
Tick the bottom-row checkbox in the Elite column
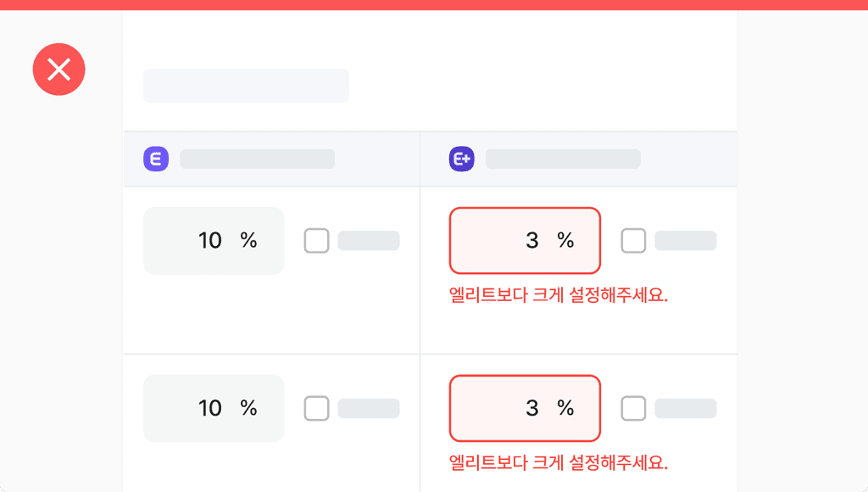pos(316,409)
